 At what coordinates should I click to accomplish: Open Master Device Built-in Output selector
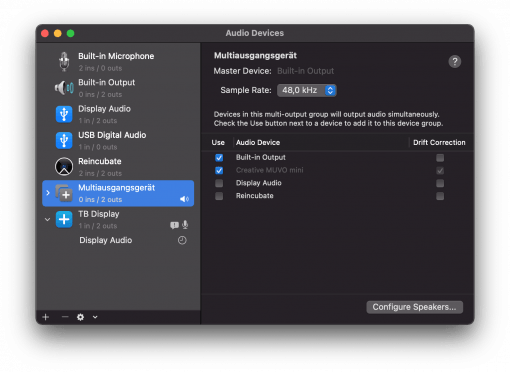306,71
